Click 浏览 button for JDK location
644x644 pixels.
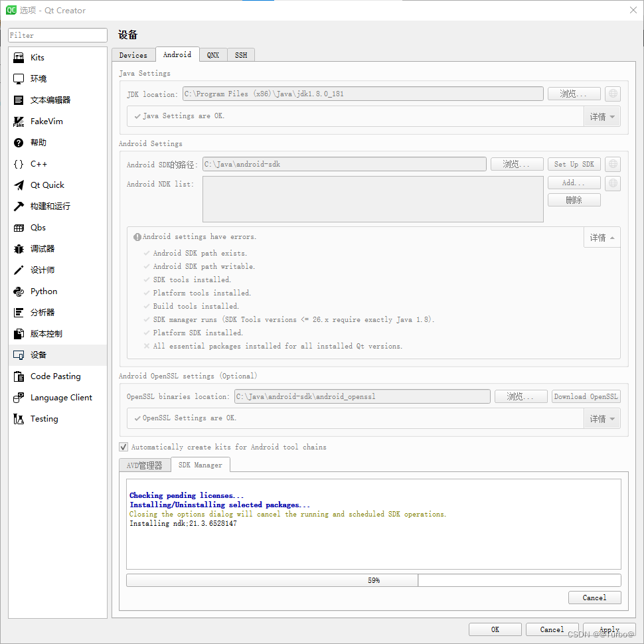[574, 94]
